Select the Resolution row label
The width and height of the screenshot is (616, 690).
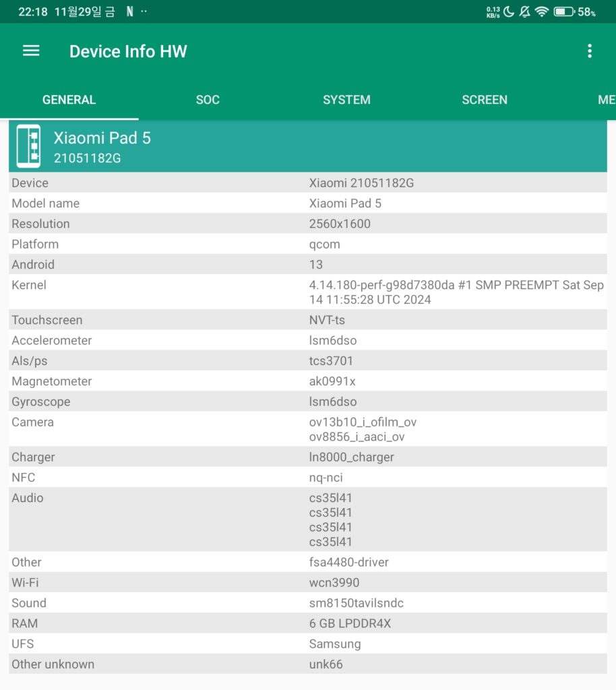click(x=40, y=224)
